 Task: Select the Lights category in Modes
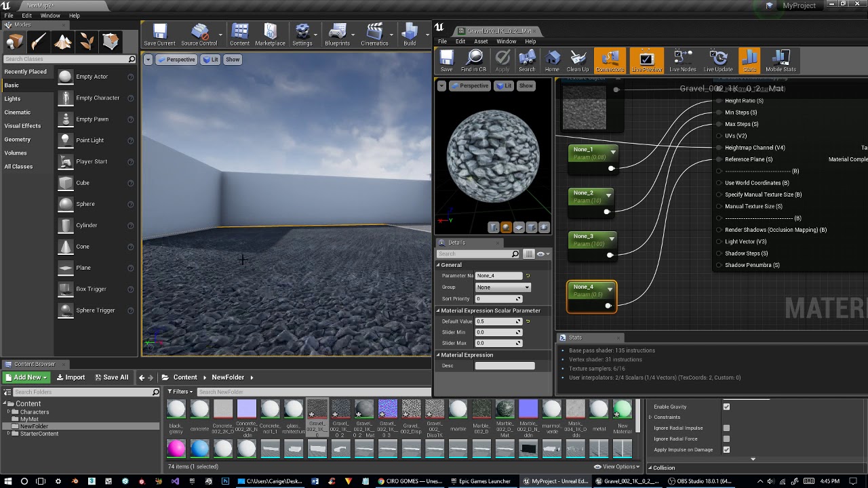(12, 99)
